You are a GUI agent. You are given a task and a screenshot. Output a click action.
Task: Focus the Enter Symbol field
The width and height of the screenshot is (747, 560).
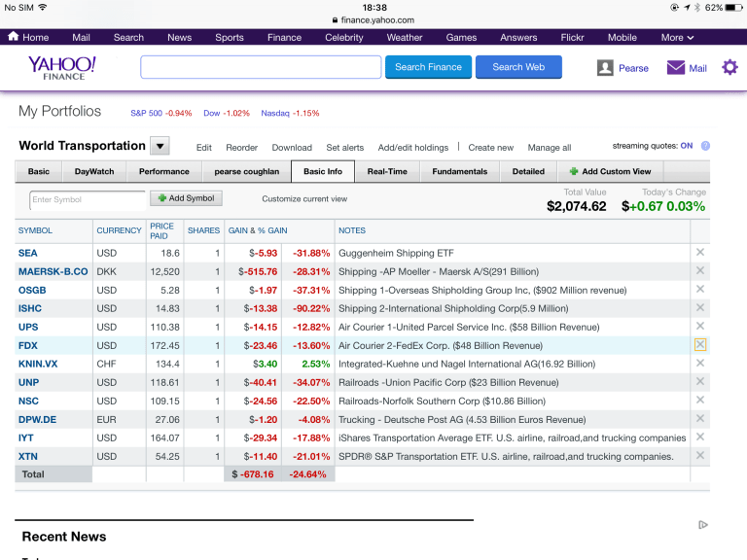click(x=88, y=200)
